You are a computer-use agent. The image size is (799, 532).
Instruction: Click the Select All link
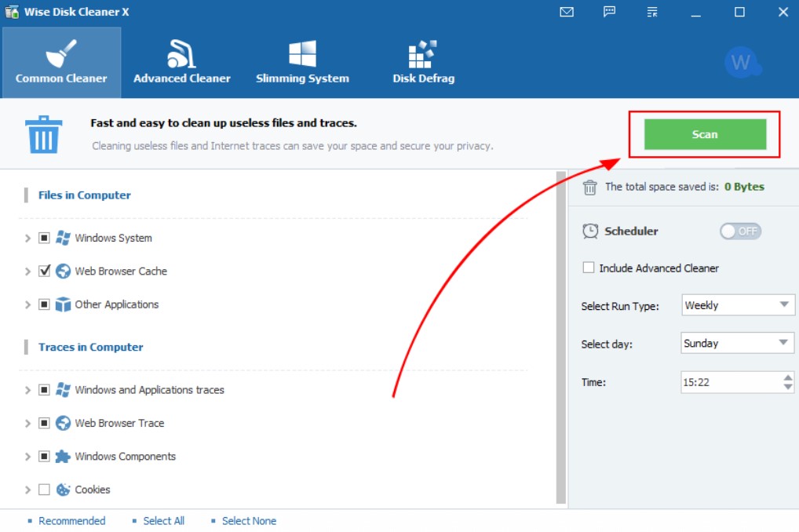[x=163, y=521]
